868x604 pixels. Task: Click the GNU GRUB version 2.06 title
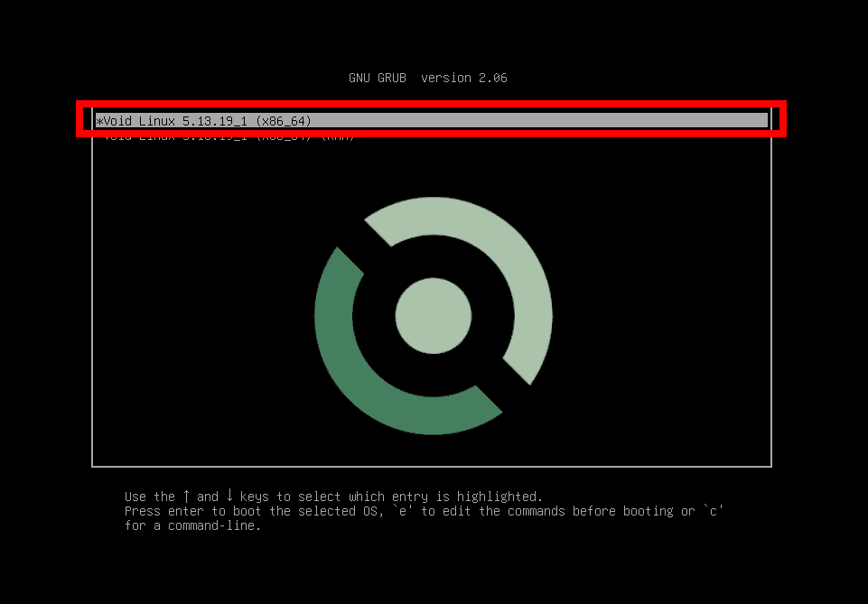[428, 78]
